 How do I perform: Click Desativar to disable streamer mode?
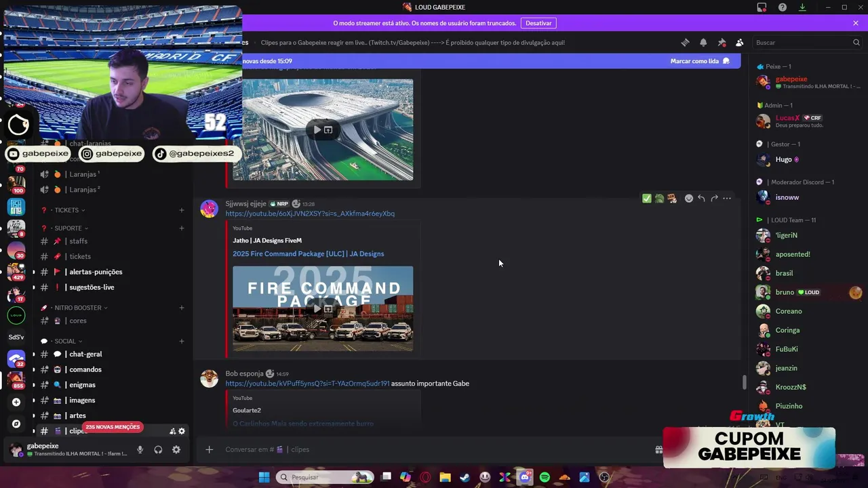538,23
